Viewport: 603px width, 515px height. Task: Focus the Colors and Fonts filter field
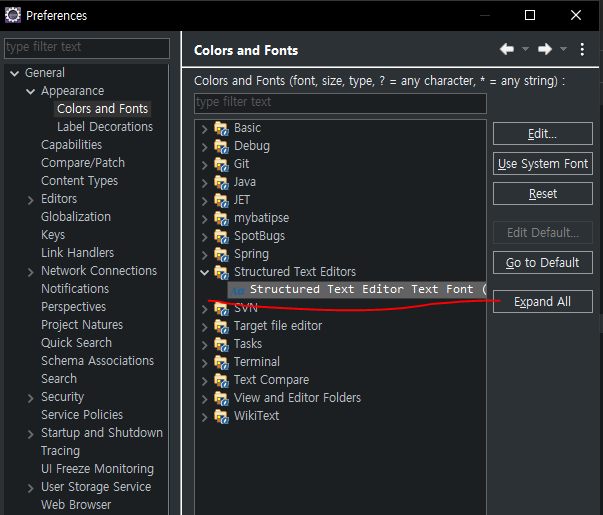pyautogui.click(x=340, y=103)
